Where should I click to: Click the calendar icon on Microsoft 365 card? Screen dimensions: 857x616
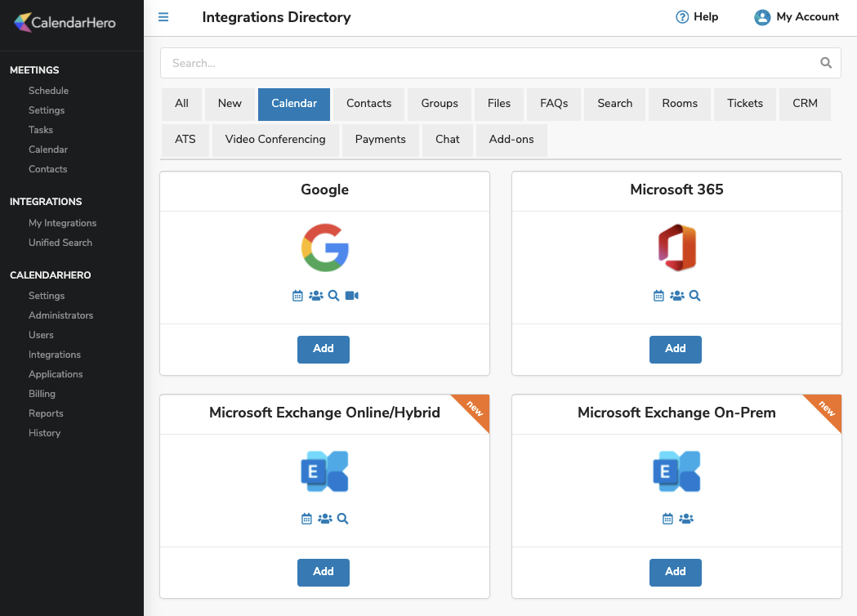tap(658, 296)
